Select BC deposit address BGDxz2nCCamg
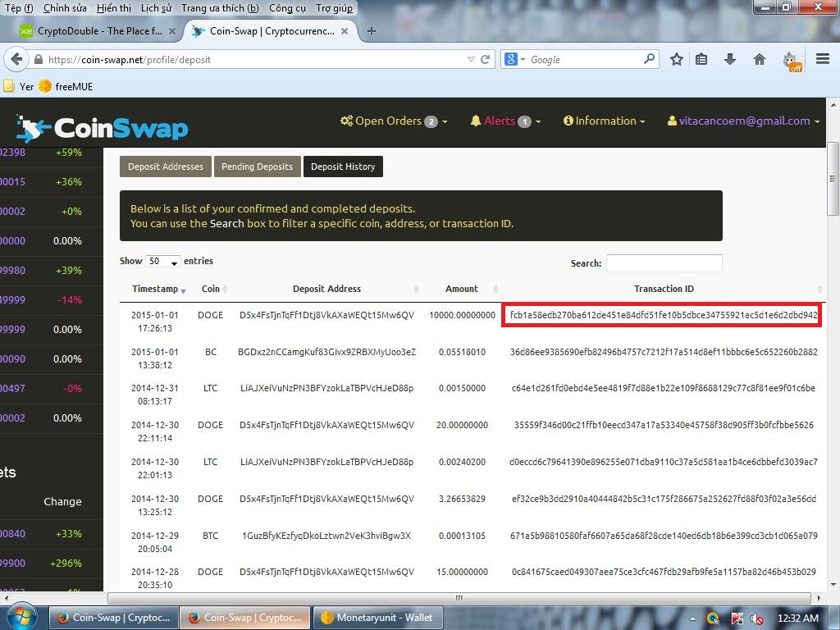The image size is (840, 630). click(326, 352)
